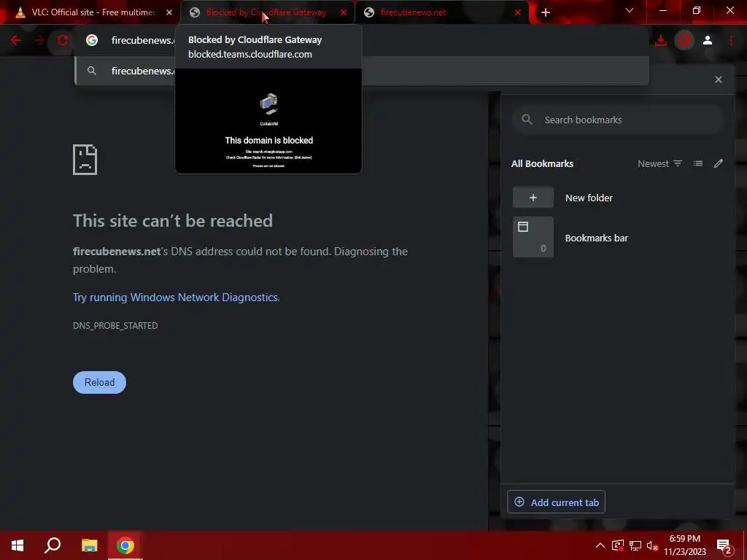Click the Search bookmarks field
The image size is (747, 560).
pos(618,120)
